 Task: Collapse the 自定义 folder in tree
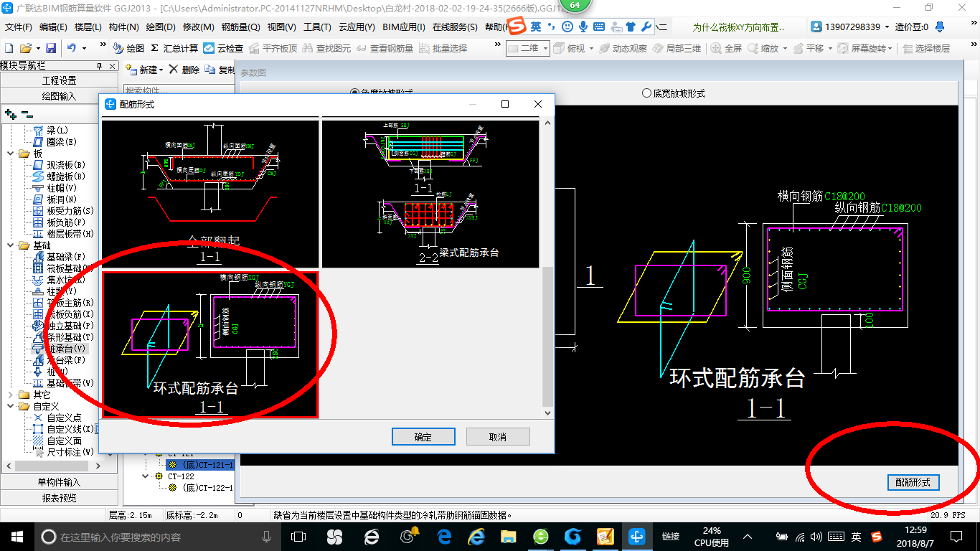point(10,406)
